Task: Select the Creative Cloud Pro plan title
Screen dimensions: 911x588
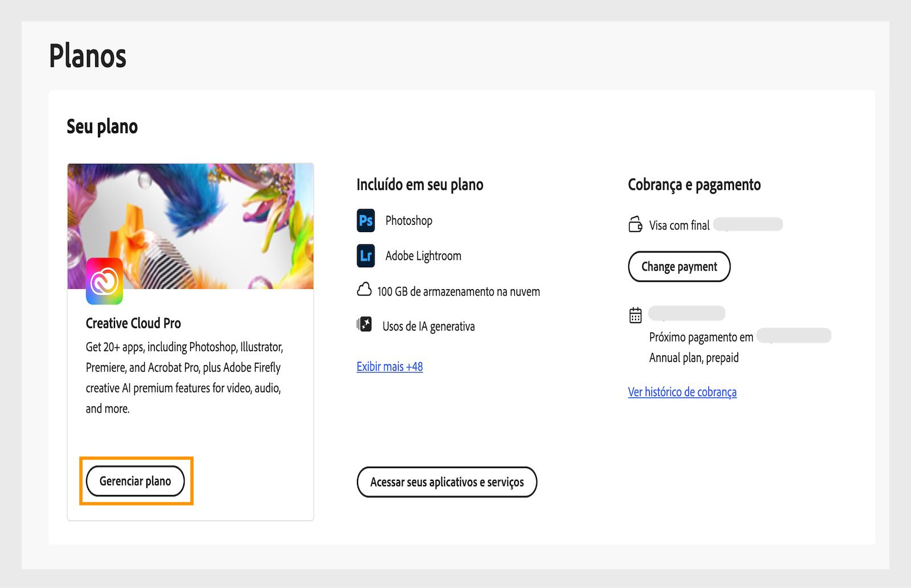Action: [x=133, y=323]
